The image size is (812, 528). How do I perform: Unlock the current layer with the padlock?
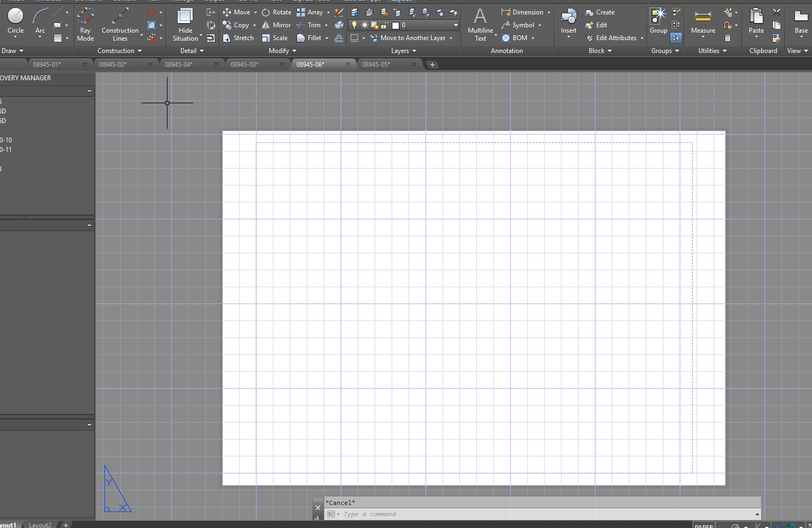pos(384,25)
